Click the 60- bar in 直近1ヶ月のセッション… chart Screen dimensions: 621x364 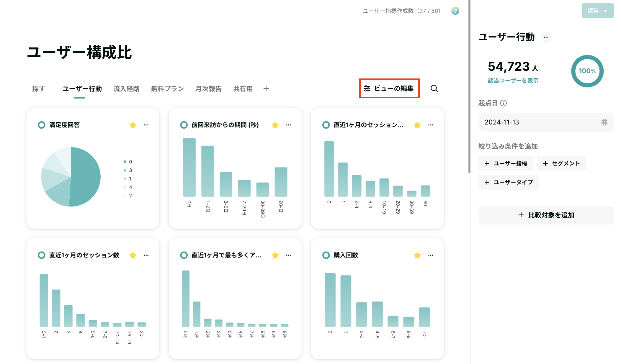[425, 191]
